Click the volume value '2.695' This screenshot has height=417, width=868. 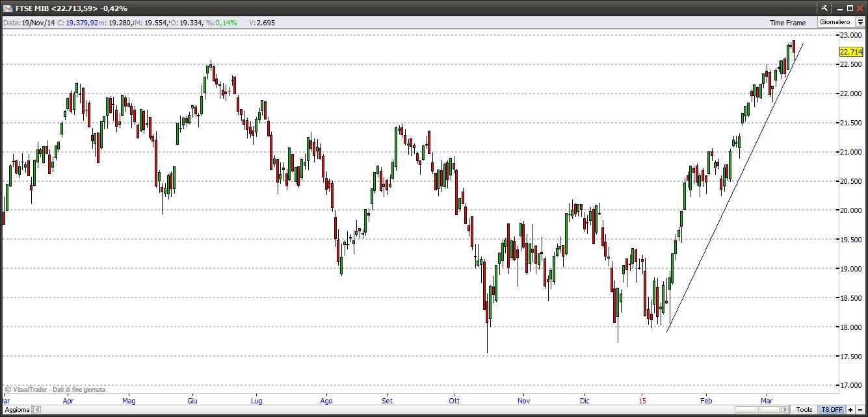coord(266,23)
